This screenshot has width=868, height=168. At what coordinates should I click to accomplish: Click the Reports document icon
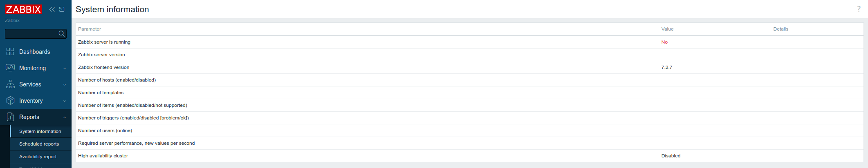click(10, 117)
